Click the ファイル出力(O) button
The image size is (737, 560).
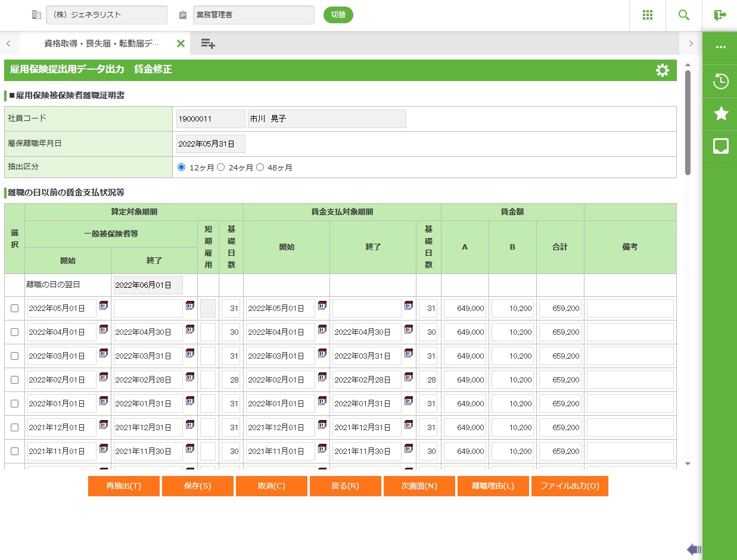click(569, 486)
